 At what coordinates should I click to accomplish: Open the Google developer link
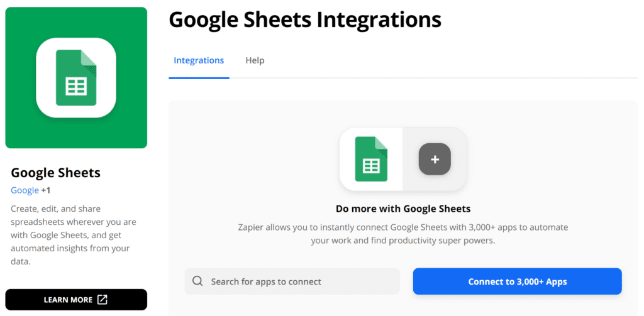(x=25, y=190)
